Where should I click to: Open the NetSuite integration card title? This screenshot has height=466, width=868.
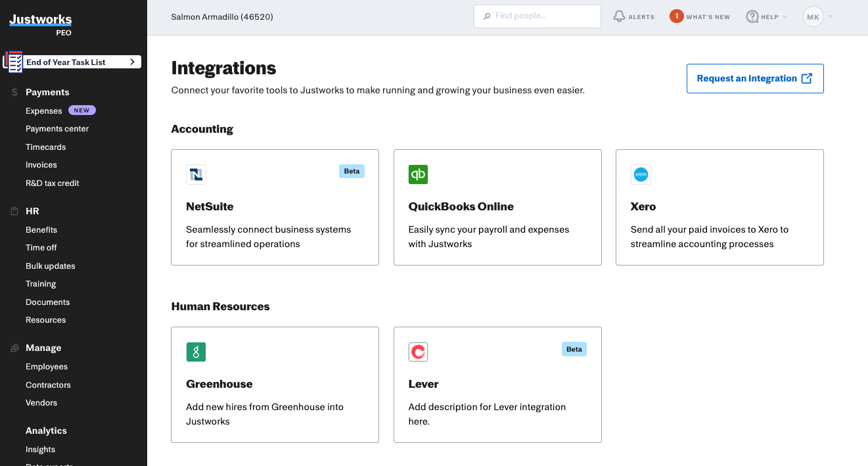pos(210,206)
